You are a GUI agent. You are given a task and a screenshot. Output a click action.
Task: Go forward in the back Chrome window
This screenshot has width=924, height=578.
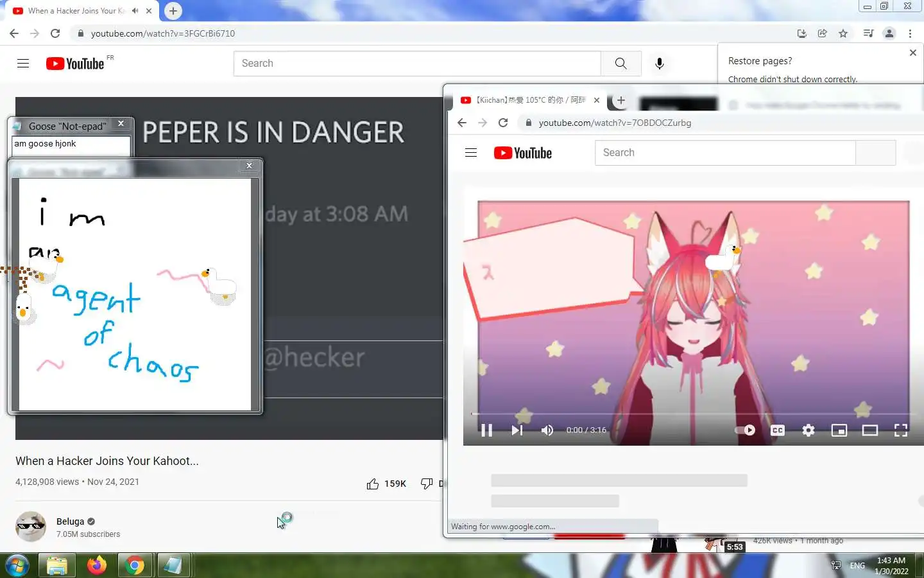click(x=35, y=33)
